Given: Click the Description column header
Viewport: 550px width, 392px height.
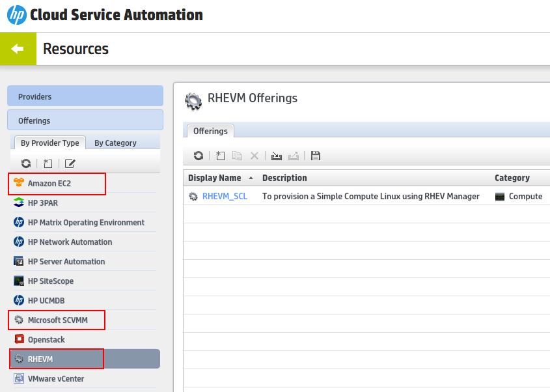Looking at the screenshot, I should (x=284, y=178).
